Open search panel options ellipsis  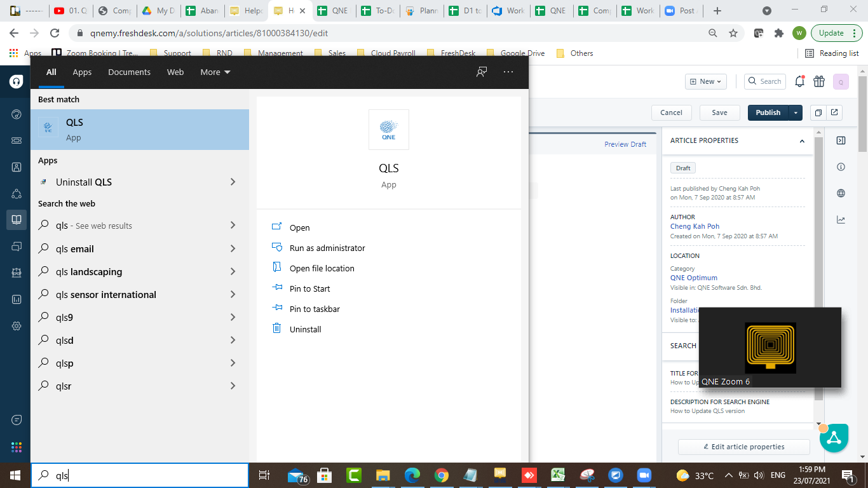coord(508,72)
